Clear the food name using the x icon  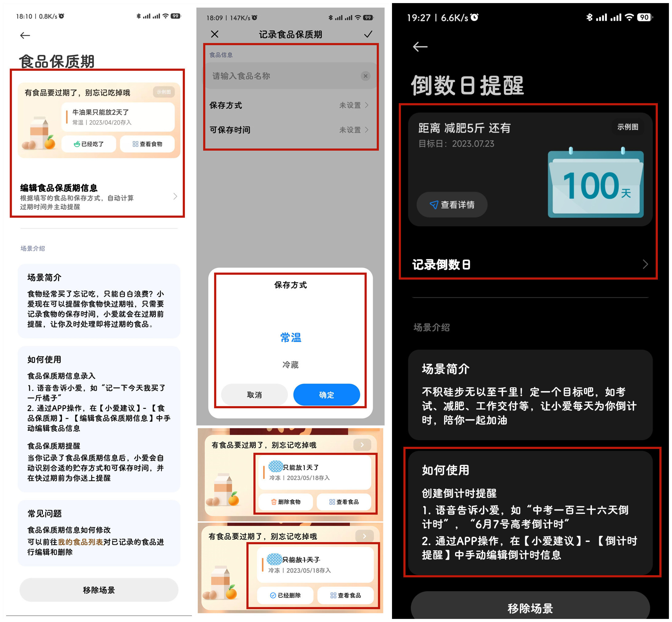click(366, 76)
